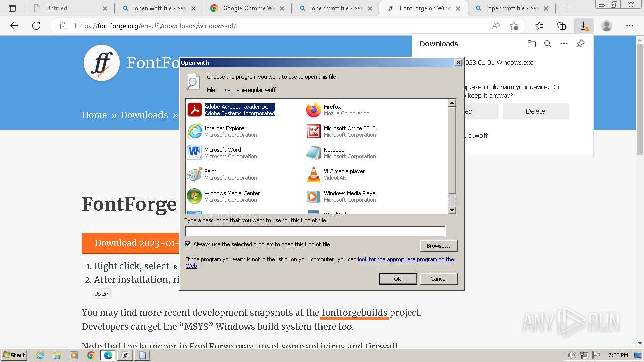Go to Home breadcrumb link
The width and height of the screenshot is (644, 362).
tap(94, 115)
